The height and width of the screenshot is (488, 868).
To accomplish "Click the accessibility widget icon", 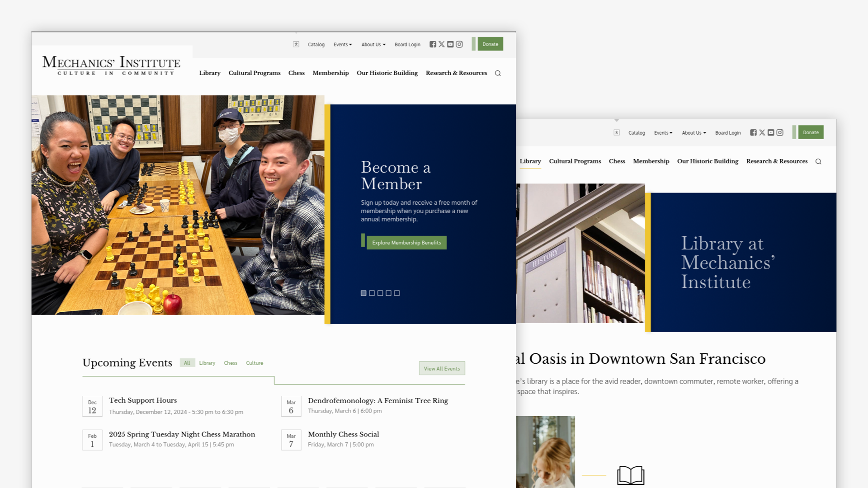I will pos(297,44).
